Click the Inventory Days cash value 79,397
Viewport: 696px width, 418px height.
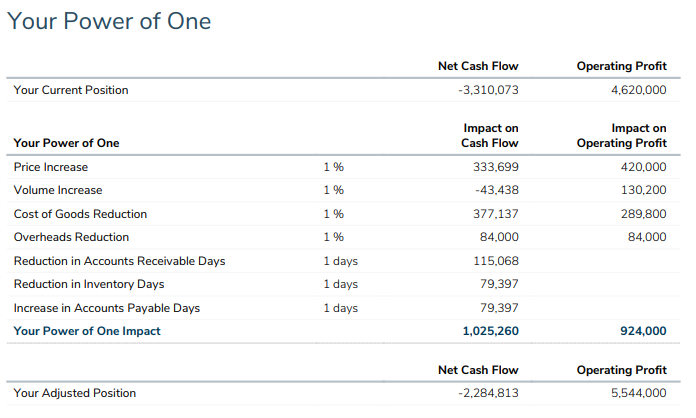(x=499, y=284)
